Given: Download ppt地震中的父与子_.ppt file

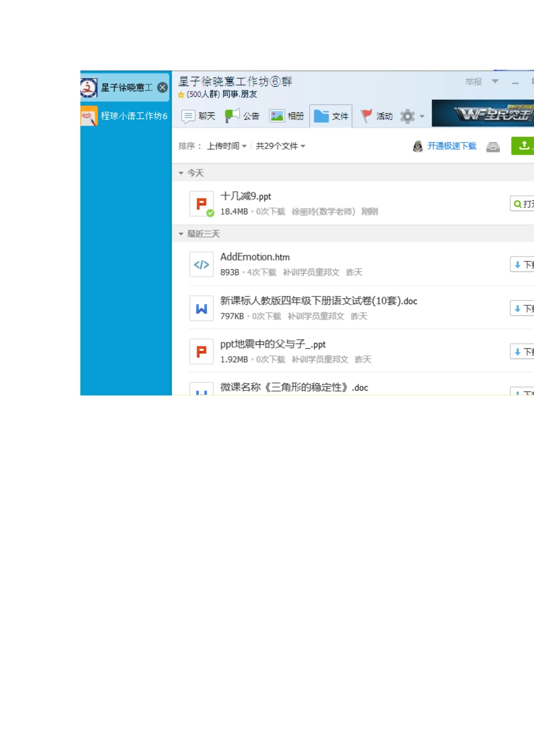Looking at the screenshot, I should (522, 352).
